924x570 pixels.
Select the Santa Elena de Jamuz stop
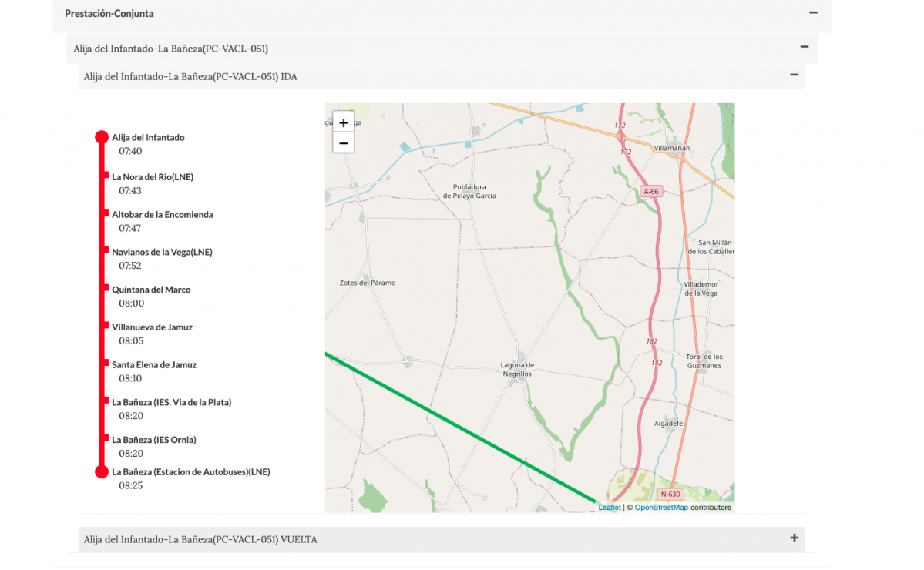coord(154,364)
